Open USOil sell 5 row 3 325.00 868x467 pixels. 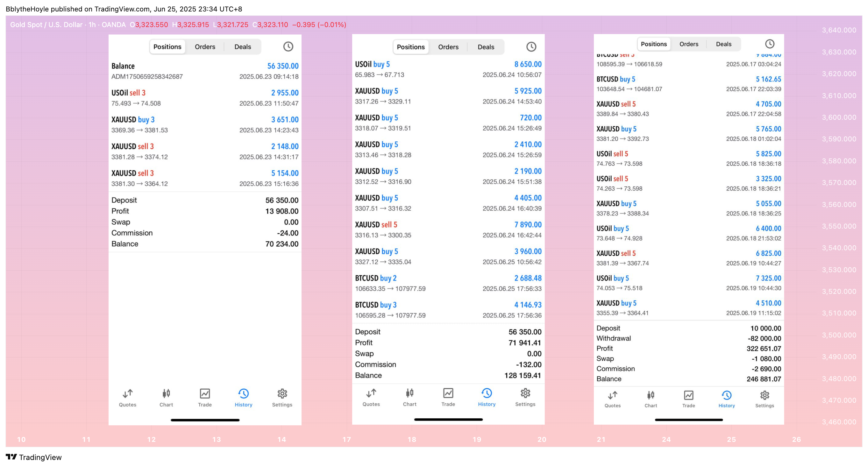point(689,184)
